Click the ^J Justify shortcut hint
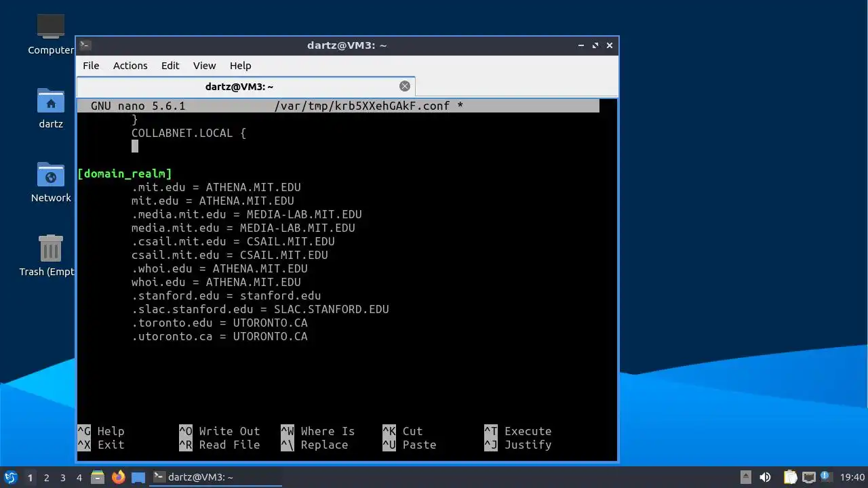 517,445
